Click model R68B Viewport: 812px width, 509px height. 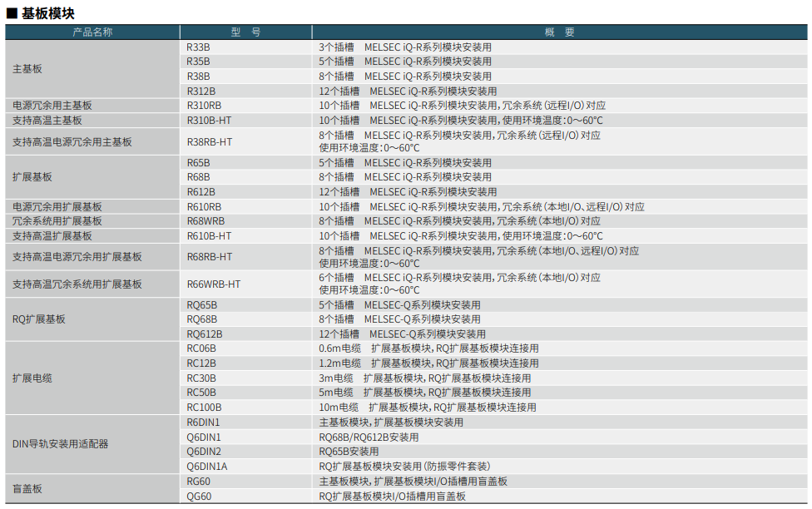click(198, 176)
